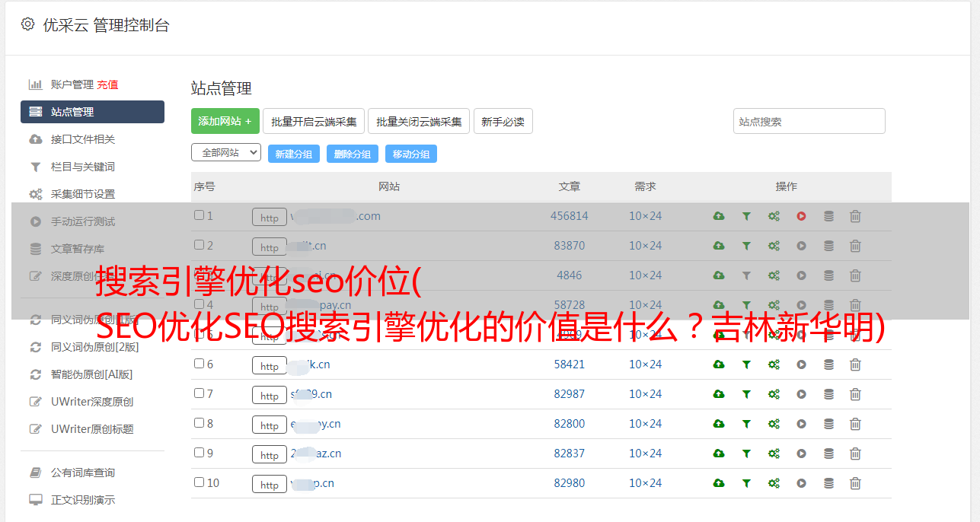Screen dimensions: 980x522
Task: Tick the checkbox for site row 2
Action: coord(199,245)
